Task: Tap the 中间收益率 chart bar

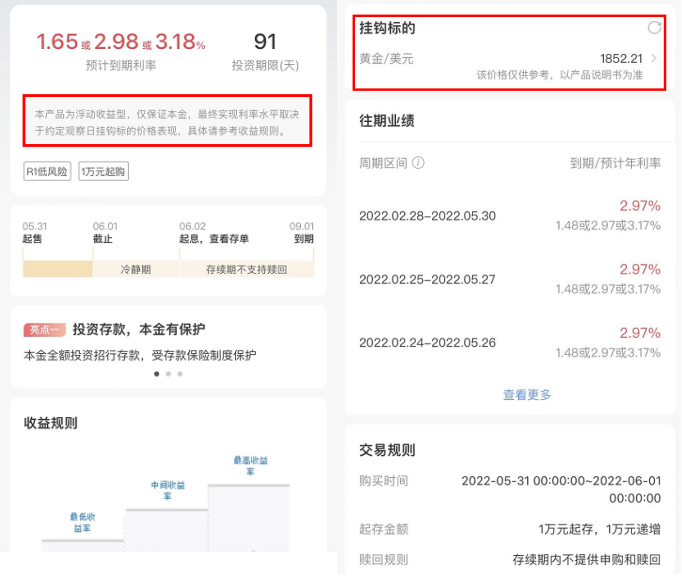Action: click(165, 525)
